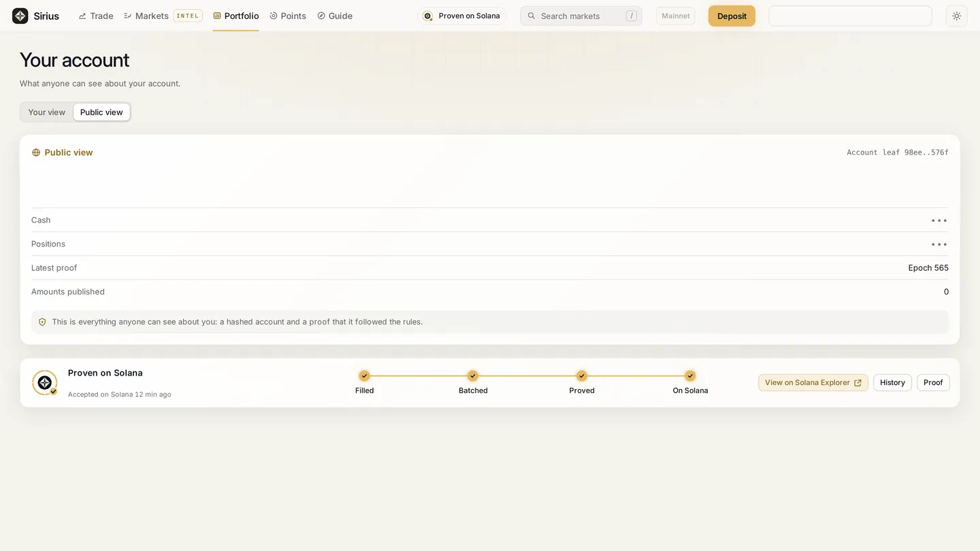The image size is (980, 551).
Task: Click the shield icon in the info notice
Action: (x=42, y=322)
